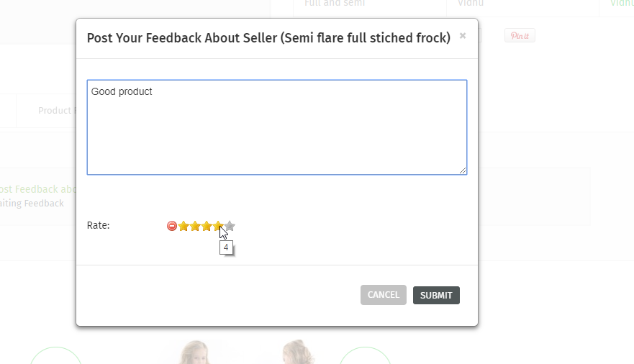Click inside the feedback comment text area
Viewport: 634px width, 364px height.
click(x=277, y=129)
